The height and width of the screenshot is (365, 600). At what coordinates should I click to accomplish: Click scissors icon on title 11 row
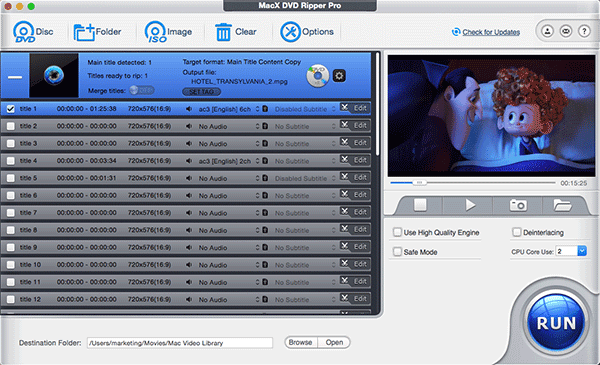344,280
